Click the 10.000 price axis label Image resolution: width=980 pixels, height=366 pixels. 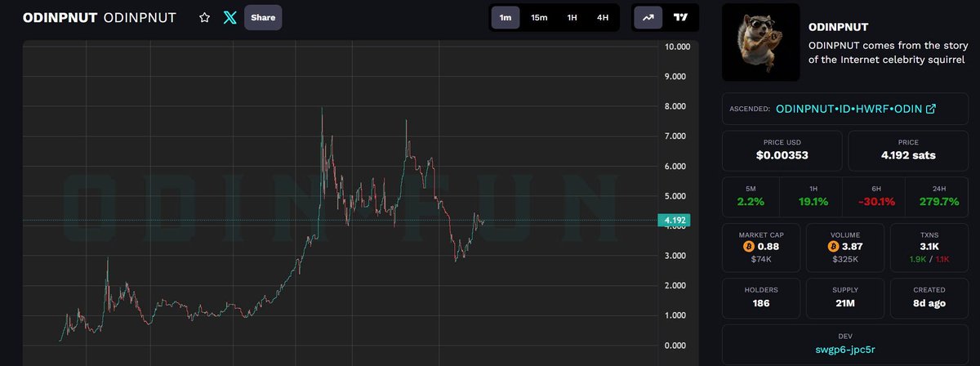(x=678, y=47)
